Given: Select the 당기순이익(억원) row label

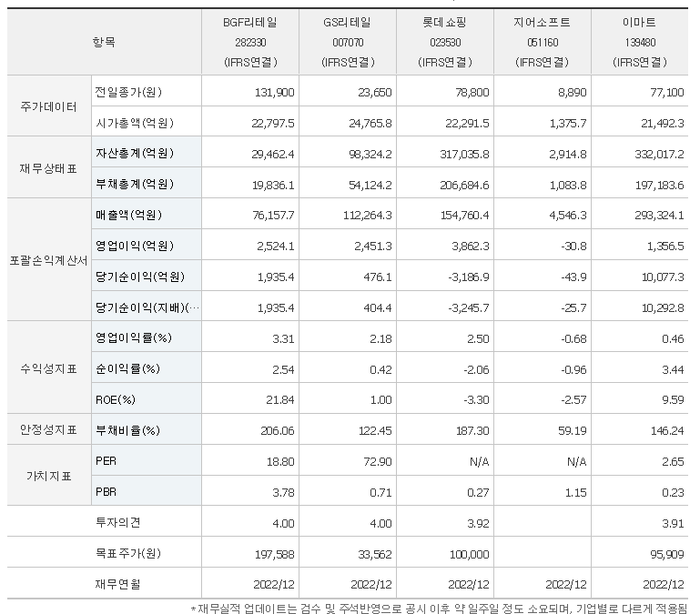Looking at the screenshot, I should pos(140,277).
